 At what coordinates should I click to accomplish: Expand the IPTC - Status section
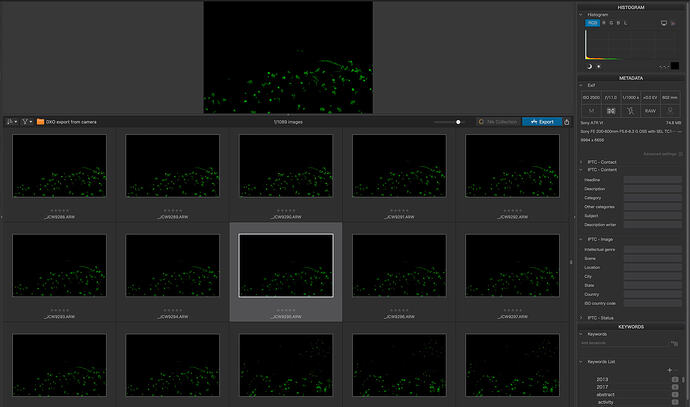click(581, 318)
